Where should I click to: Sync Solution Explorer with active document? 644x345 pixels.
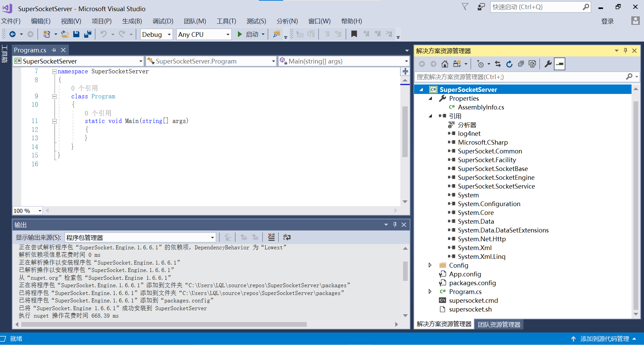click(498, 64)
